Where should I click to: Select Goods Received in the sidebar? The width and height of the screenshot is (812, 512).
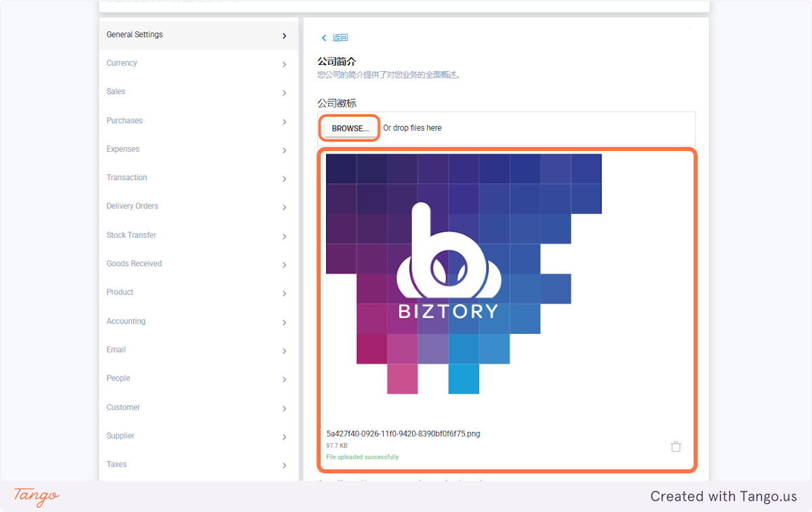pos(198,263)
